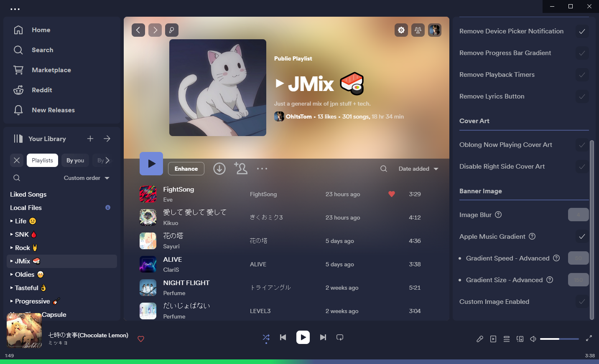Open more options for JMix playlist
This screenshot has height=364, width=599.
pos(262,169)
